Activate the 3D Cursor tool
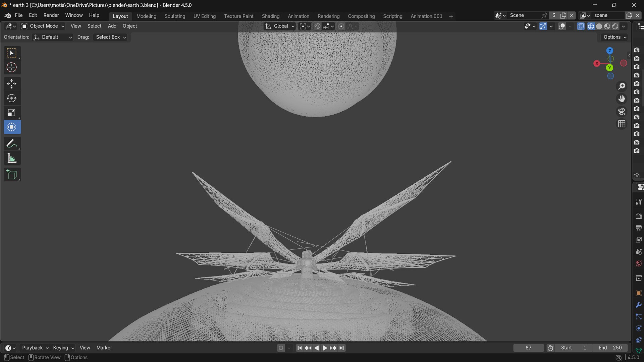Viewport: 644px width, 362px height. click(x=12, y=68)
